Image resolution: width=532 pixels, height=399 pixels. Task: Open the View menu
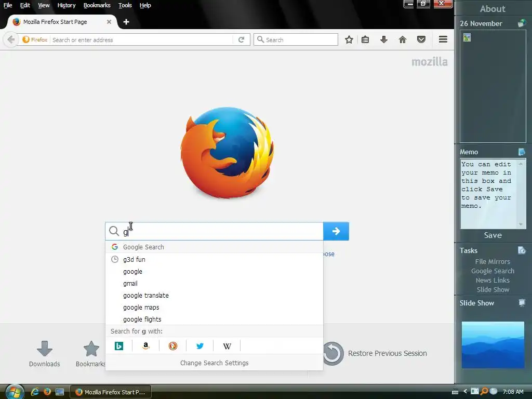click(x=44, y=5)
